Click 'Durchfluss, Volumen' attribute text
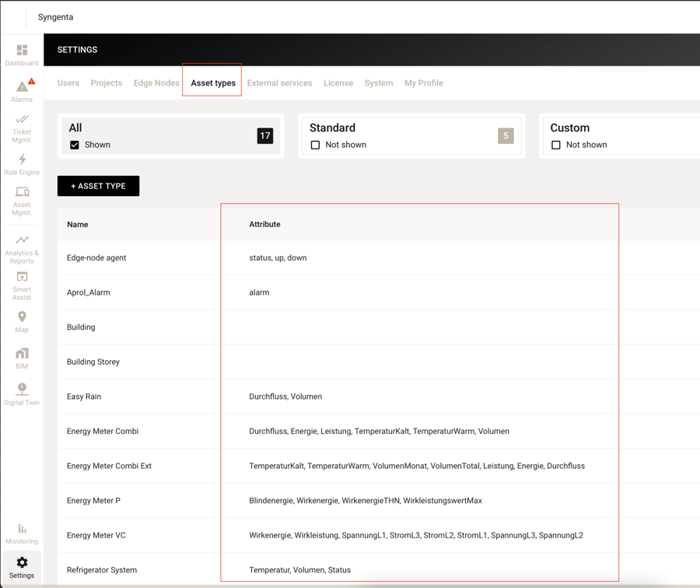 (x=285, y=397)
